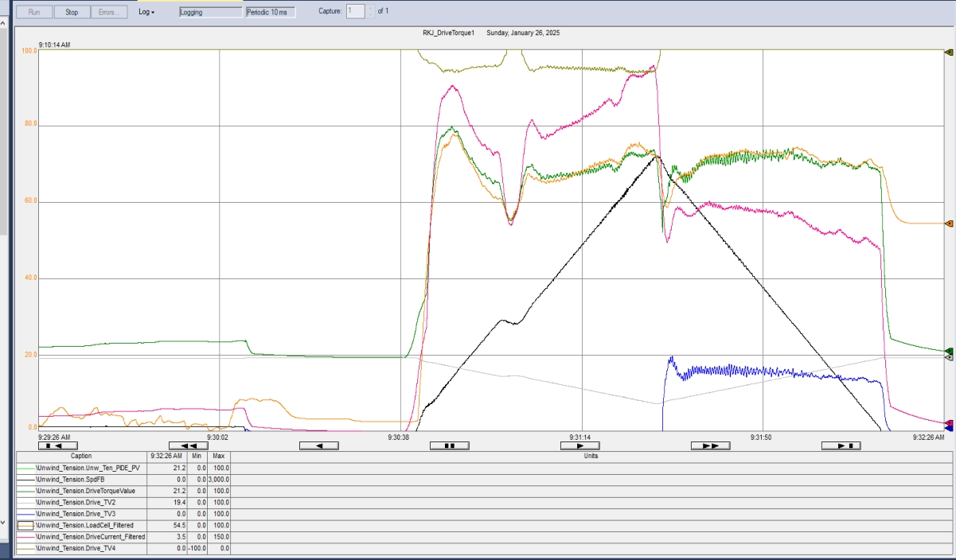The height and width of the screenshot is (560, 956).
Task: Click the Errors button
Action: point(108,12)
